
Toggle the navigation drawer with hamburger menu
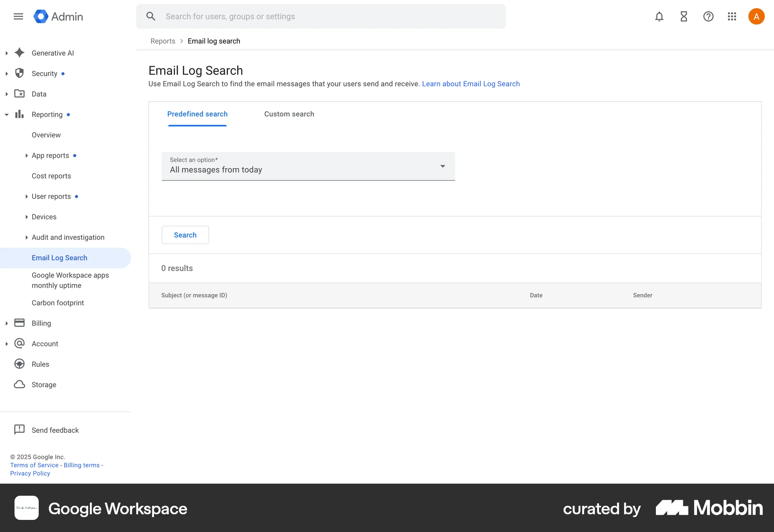[18, 16]
